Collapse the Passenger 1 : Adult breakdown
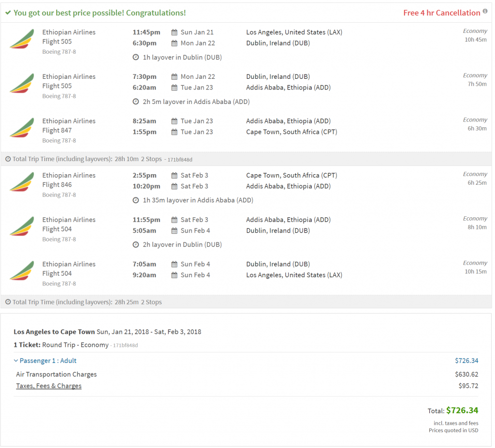This screenshot has height=448, width=495. click(x=45, y=361)
